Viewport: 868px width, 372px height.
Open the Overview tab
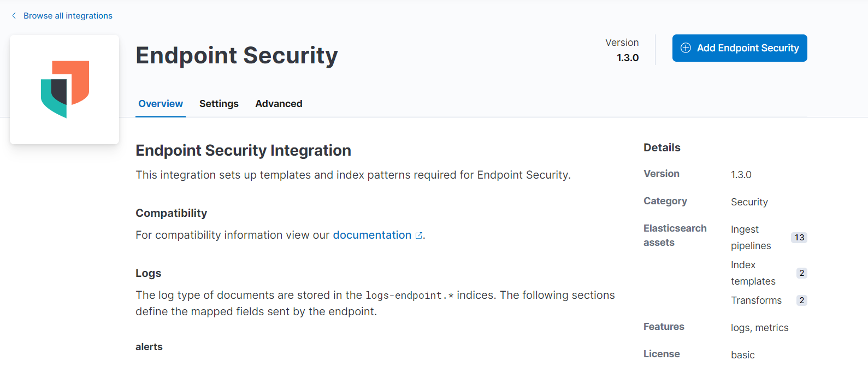[161, 104]
